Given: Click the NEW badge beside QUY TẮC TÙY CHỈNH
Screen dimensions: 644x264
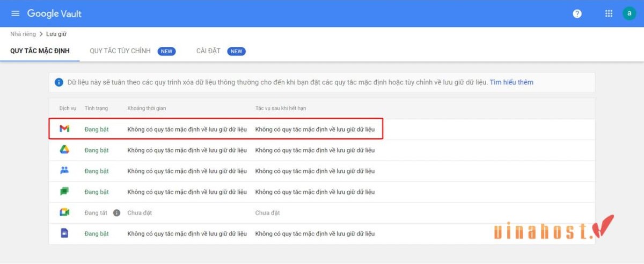Looking at the screenshot, I should (x=167, y=51).
